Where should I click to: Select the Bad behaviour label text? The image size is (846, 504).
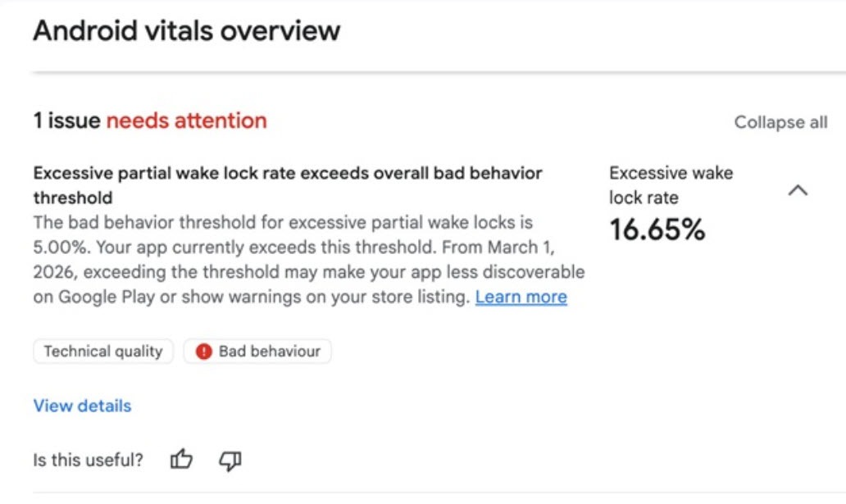(270, 352)
